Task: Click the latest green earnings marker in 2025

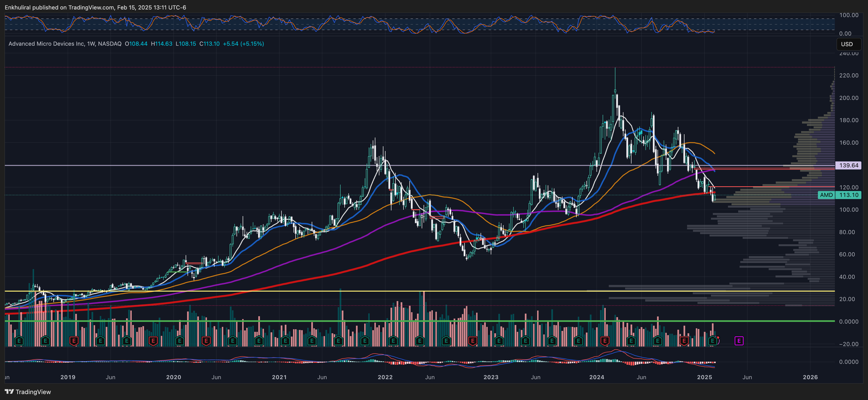Action: coord(712,341)
